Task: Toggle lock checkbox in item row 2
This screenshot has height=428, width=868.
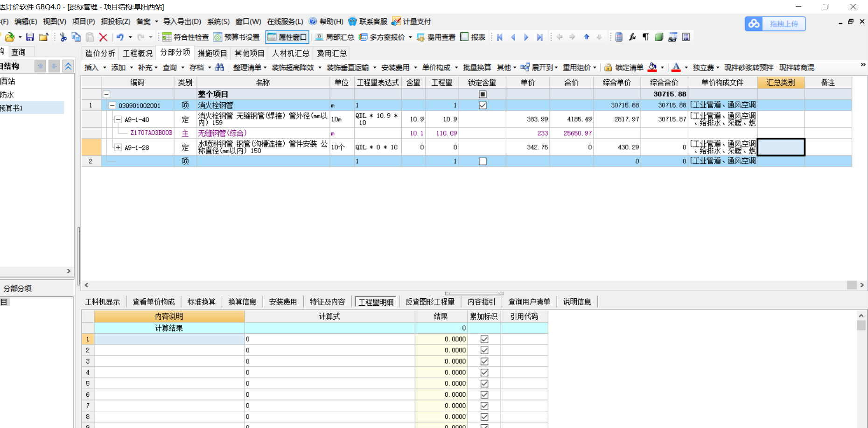Action: 483,161
